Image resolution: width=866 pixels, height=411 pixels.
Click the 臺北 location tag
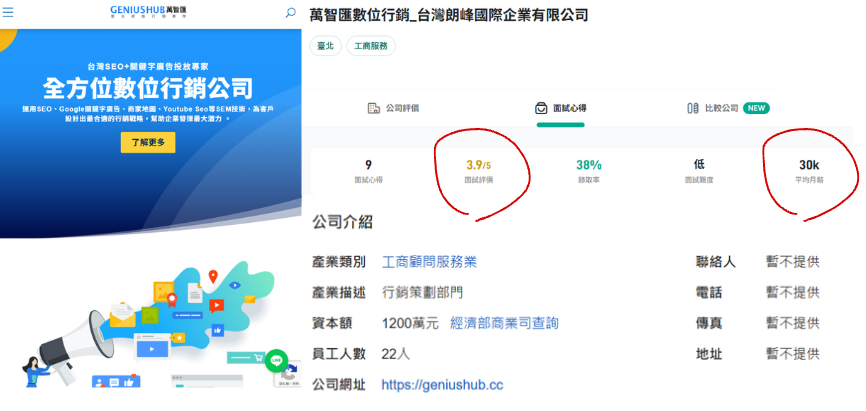point(326,46)
